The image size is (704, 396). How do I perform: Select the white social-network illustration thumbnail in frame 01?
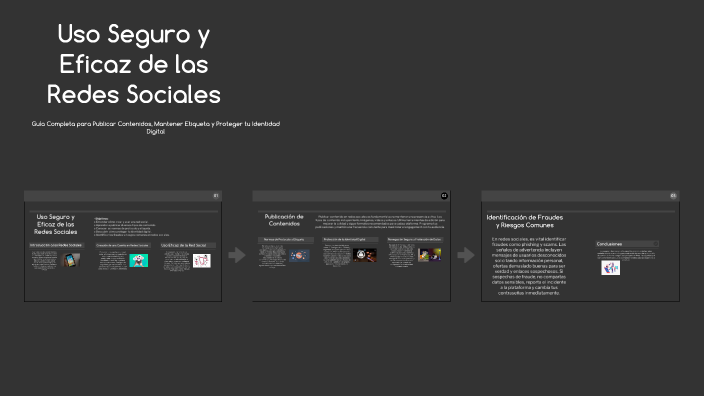202,260
